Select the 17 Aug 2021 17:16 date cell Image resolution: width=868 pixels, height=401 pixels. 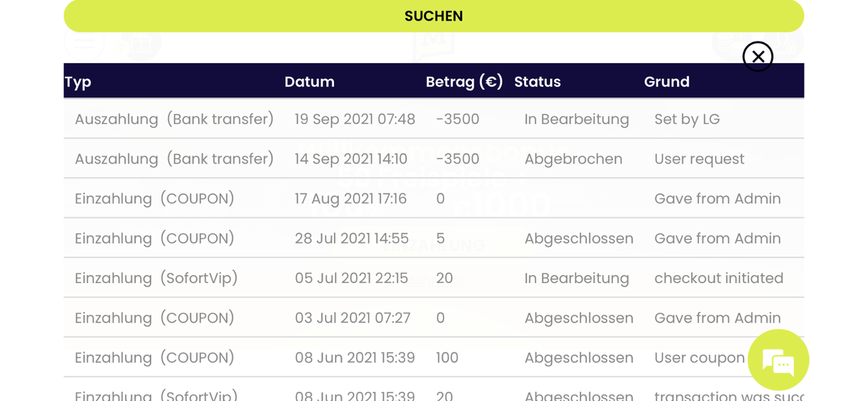(351, 199)
